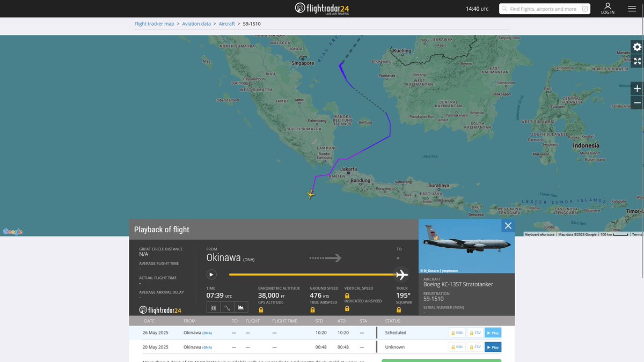644x362 pixels.
Task: Click the yellow playback progress bar
Action: click(312, 275)
